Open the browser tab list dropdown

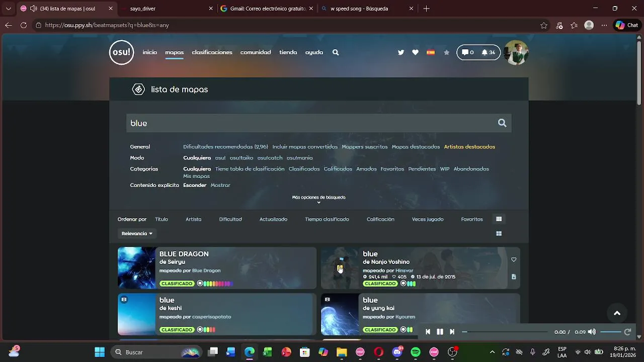(9, 9)
